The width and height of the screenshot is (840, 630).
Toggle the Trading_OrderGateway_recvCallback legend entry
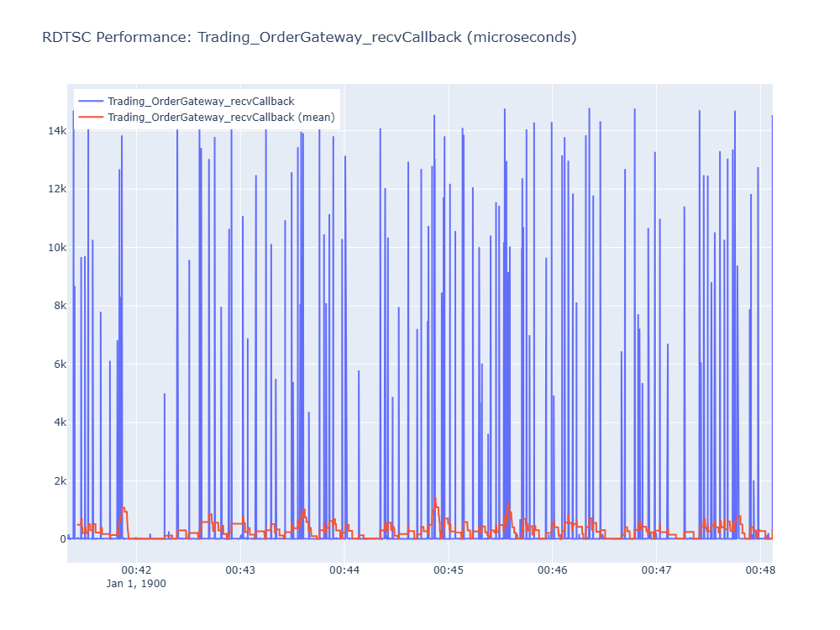click(x=201, y=102)
